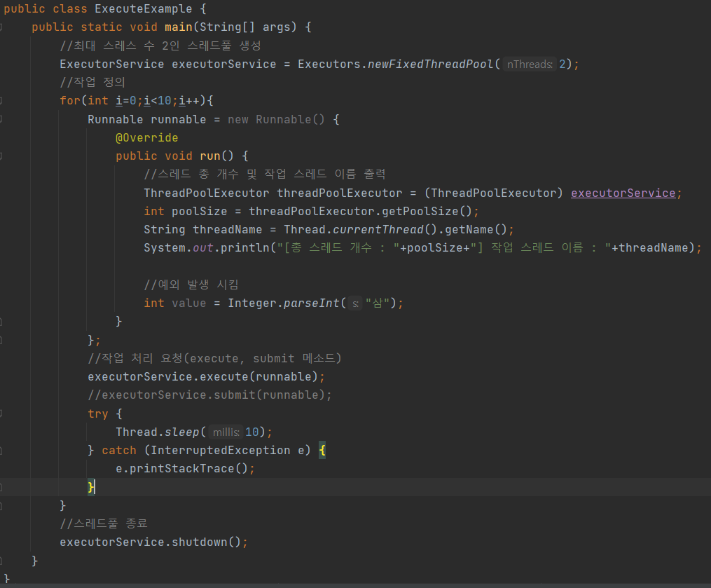Click the italic sleep method call

182,432
